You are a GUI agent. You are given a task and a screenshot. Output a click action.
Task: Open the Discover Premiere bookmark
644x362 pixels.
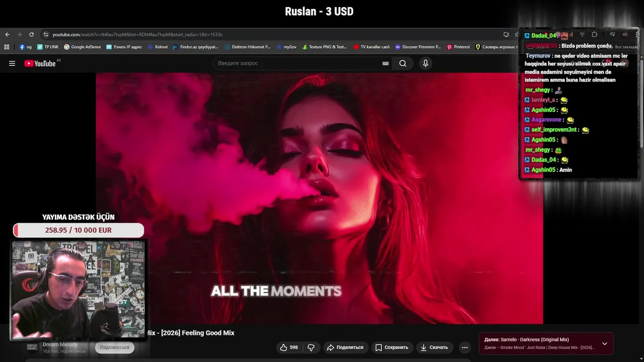click(418, 47)
